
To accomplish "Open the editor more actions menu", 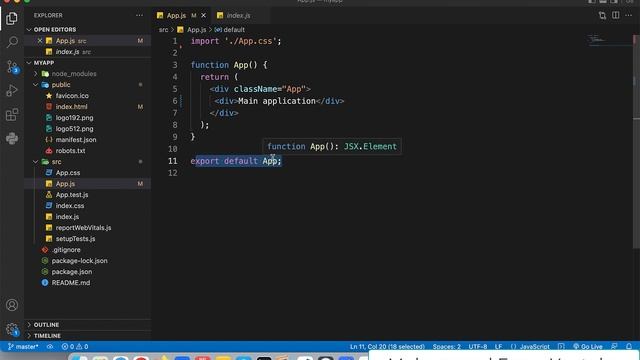I will [629, 16].
